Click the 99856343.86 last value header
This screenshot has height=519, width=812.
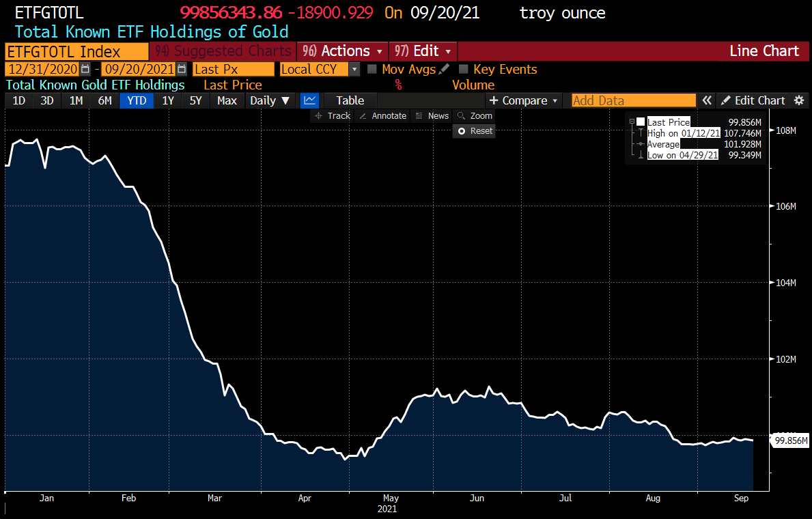point(231,12)
